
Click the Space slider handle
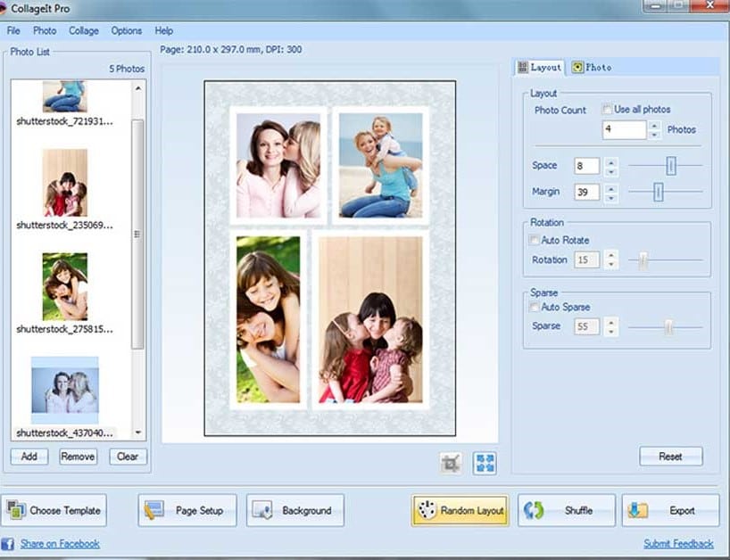click(671, 166)
